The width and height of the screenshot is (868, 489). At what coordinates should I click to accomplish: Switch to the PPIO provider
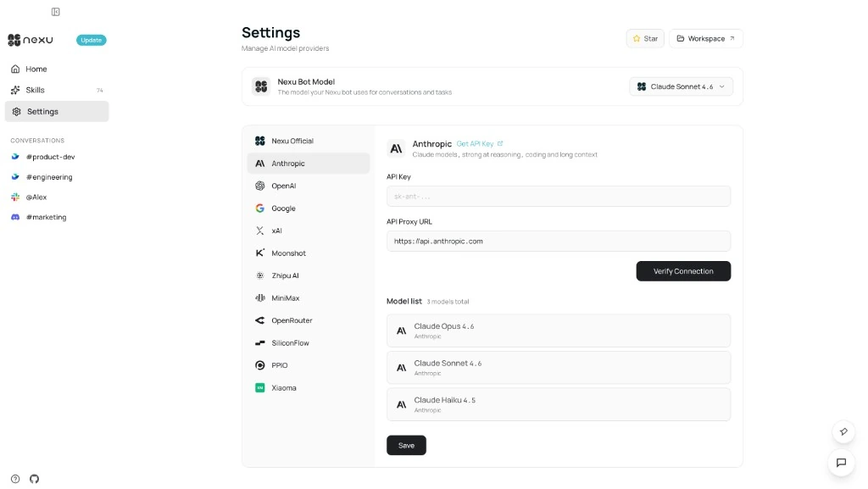click(x=280, y=365)
